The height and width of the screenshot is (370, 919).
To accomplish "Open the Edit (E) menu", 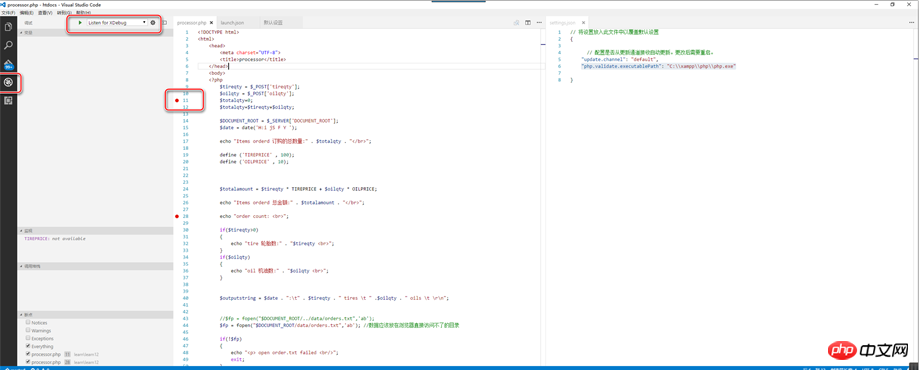I will point(26,12).
